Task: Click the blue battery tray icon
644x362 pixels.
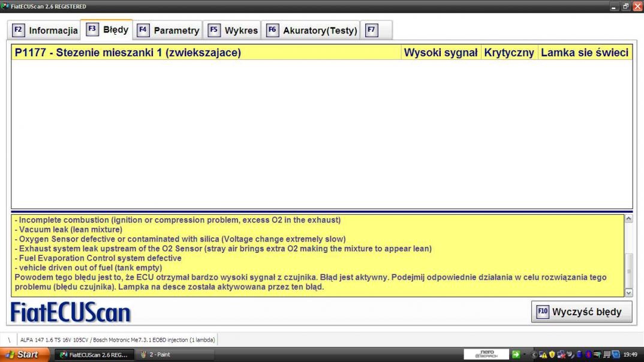Action: tap(579, 355)
